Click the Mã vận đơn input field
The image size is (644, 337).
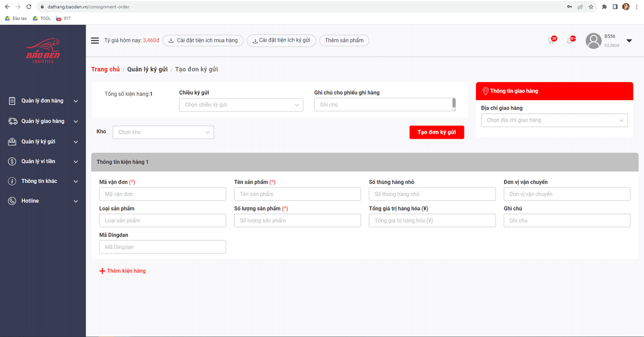click(x=163, y=194)
